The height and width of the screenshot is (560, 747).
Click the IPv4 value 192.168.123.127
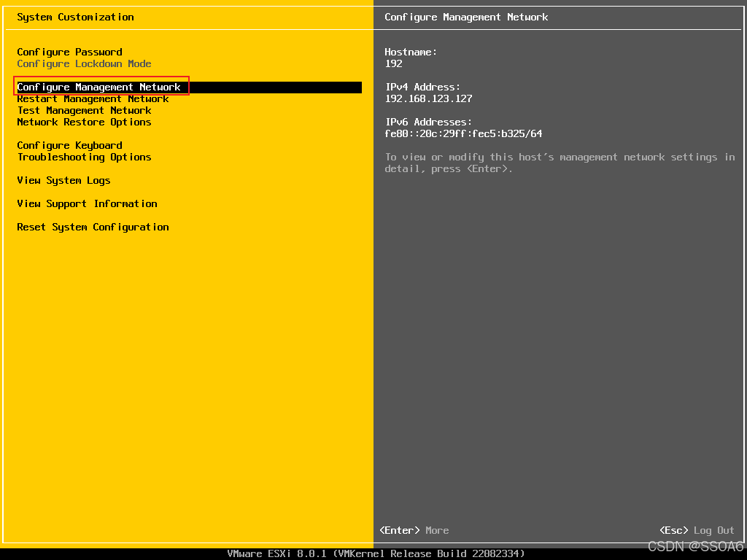pyautogui.click(x=428, y=98)
